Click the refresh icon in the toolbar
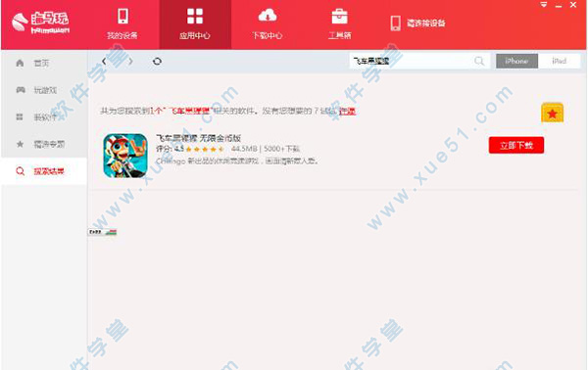Screen dimensions: 588x370 [x=157, y=61]
